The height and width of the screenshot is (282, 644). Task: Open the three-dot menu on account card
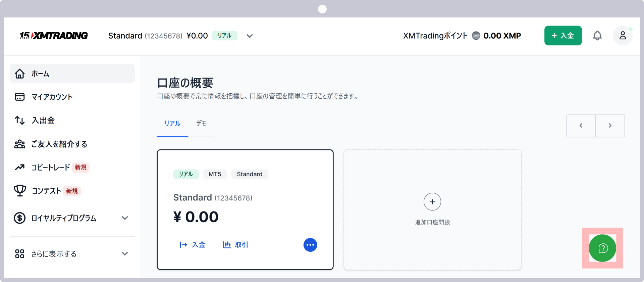(x=310, y=245)
